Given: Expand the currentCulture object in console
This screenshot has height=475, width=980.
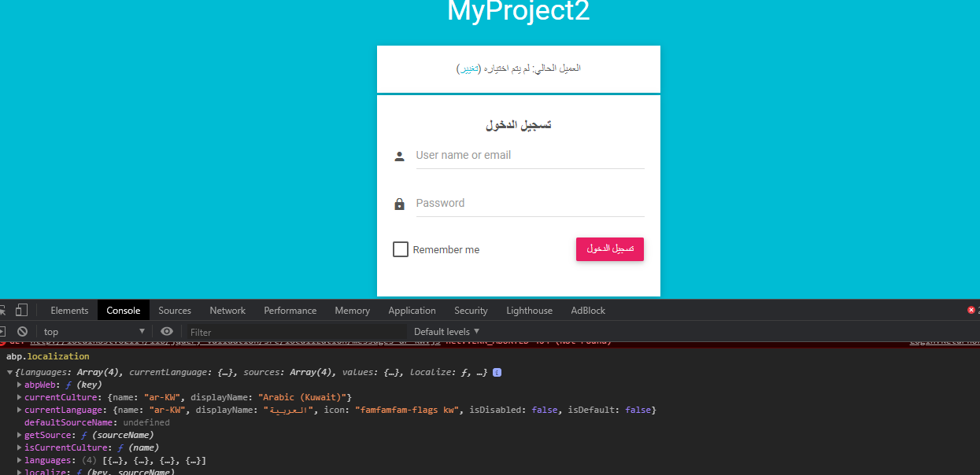Looking at the screenshot, I should click(19, 396).
